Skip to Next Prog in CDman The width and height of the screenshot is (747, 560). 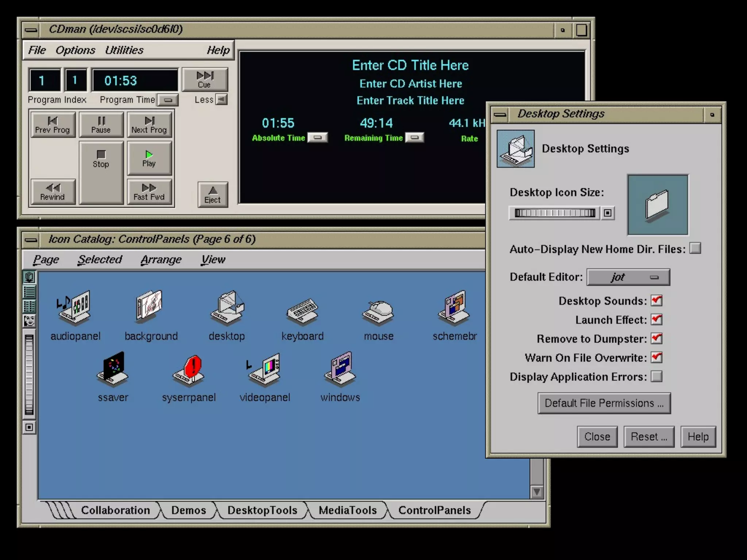point(149,125)
